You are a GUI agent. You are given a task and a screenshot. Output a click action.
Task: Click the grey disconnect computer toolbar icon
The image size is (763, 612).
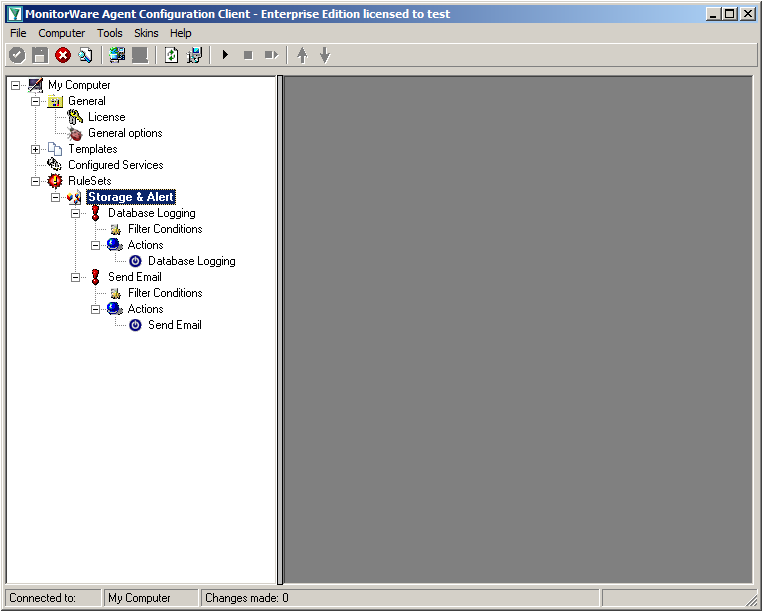click(x=140, y=55)
